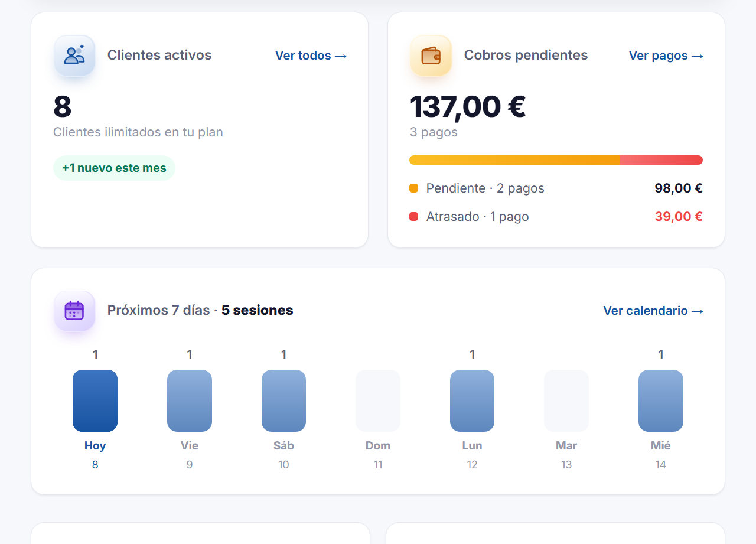
Task: Click the Atrasado · 1 pago label
Action: point(478,217)
